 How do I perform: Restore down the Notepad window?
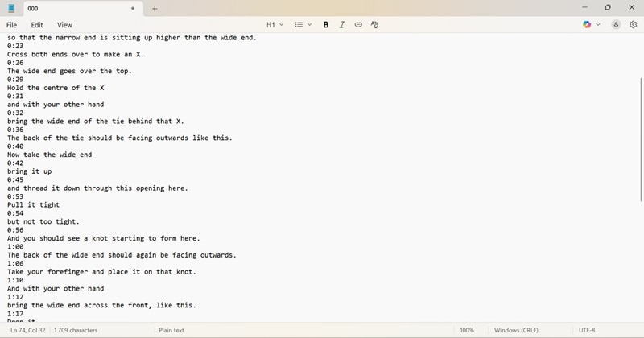[x=608, y=7]
